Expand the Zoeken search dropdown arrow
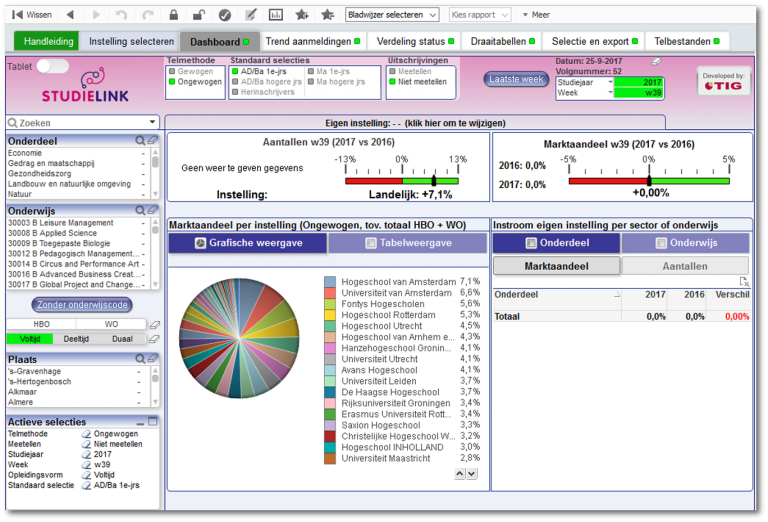Screen dimensions: 768x522 tap(152, 122)
